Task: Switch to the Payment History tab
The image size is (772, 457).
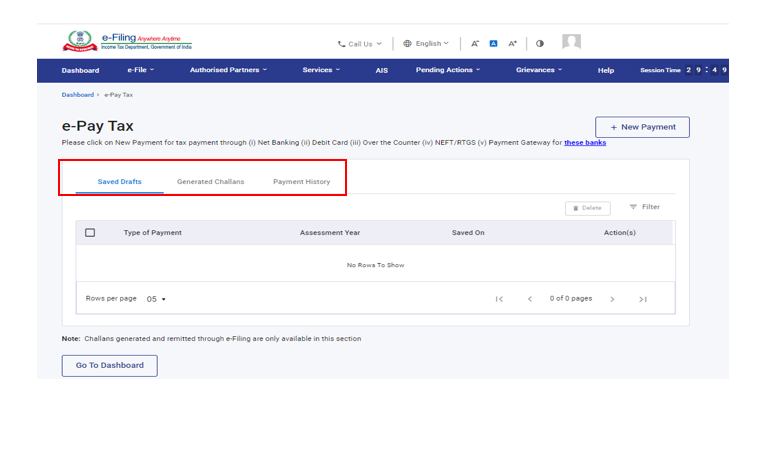Action: [301, 182]
